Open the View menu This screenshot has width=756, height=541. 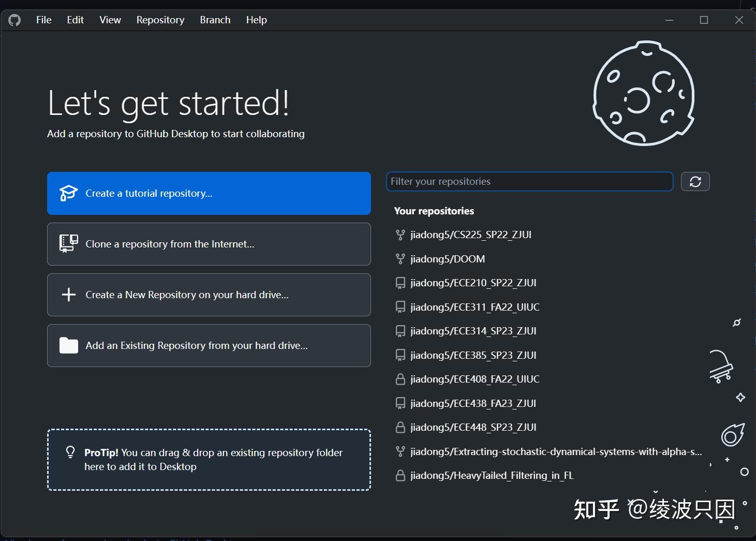[110, 20]
